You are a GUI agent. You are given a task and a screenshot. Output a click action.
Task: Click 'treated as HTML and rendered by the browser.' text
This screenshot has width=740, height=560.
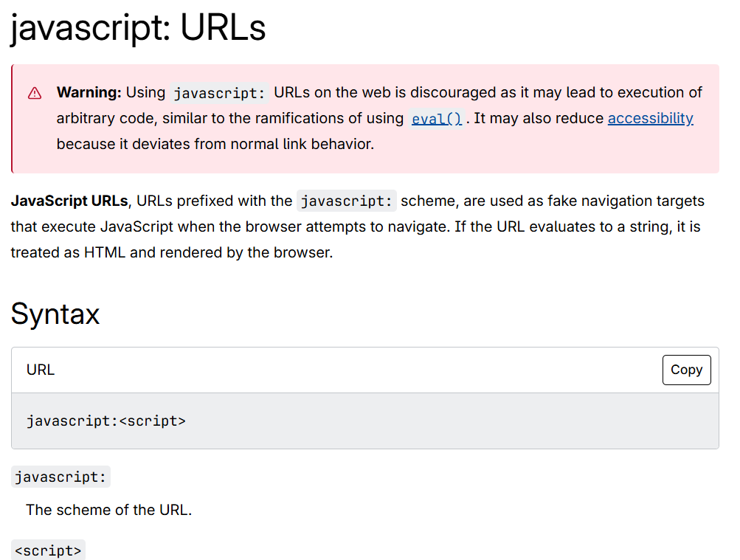[x=172, y=252]
